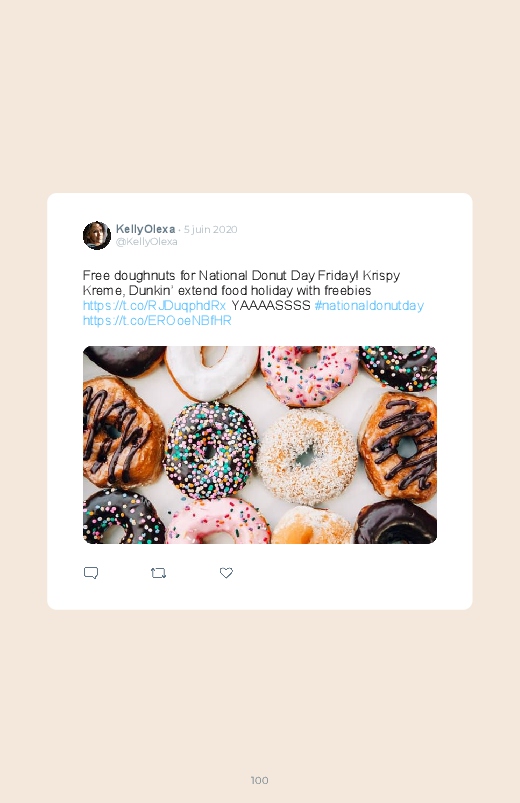Click the bottom pink frosted donut

click(218, 522)
